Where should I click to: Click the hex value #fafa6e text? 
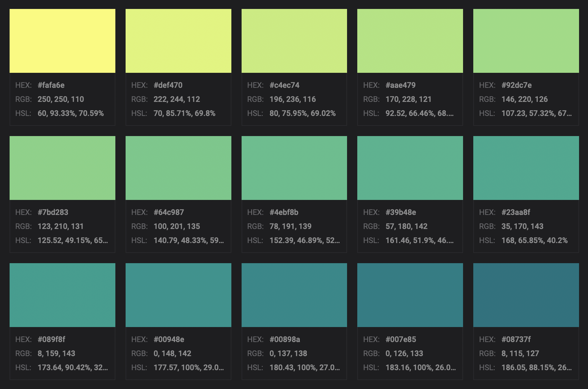[x=51, y=85]
